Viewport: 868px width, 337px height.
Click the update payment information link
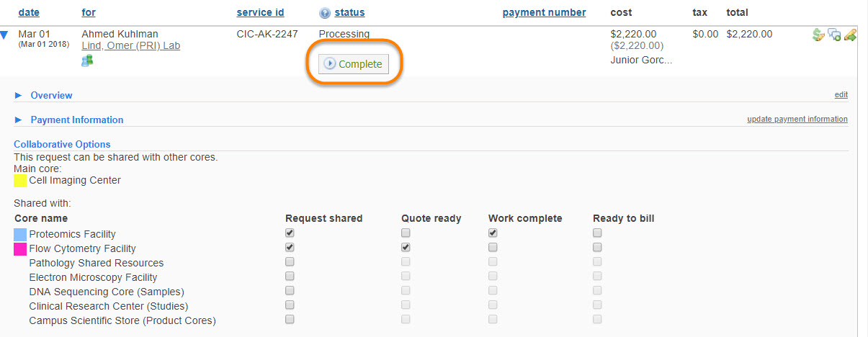coord(797,120)
